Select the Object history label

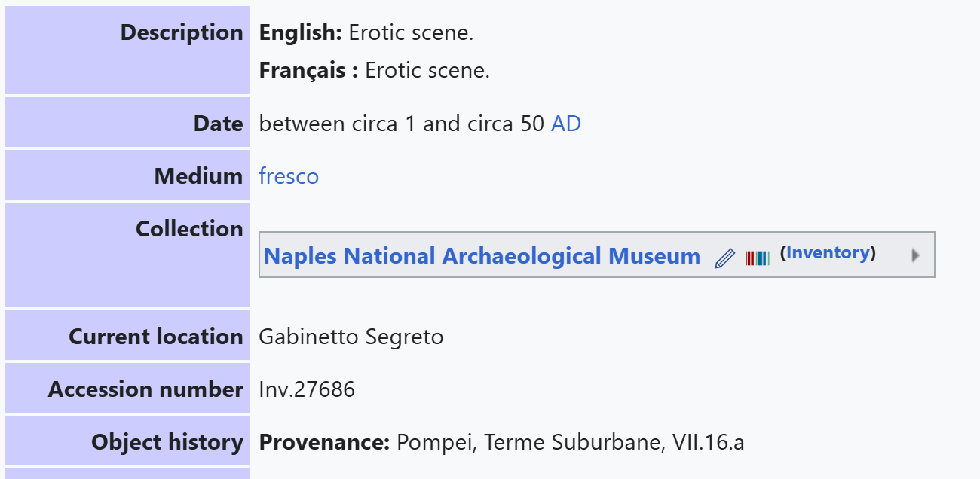point(167,442)
